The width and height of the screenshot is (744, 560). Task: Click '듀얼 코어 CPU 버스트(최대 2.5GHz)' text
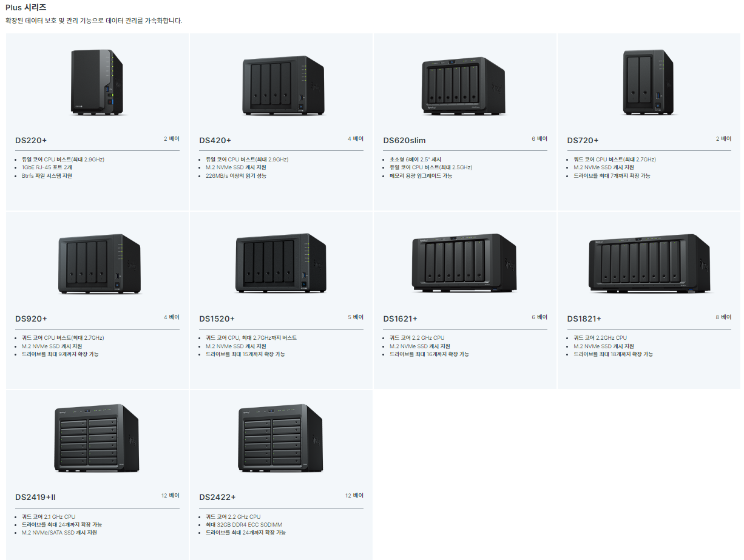tap(431, 167)
